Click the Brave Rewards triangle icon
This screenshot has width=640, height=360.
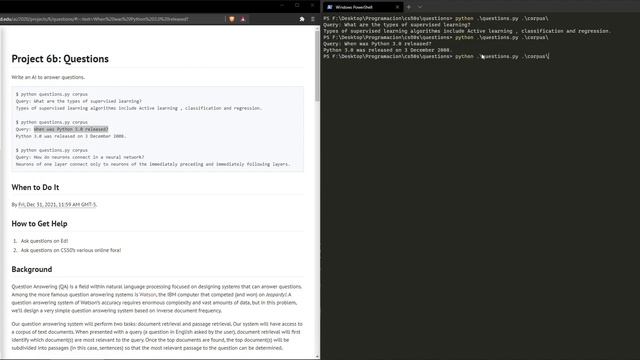243,19
